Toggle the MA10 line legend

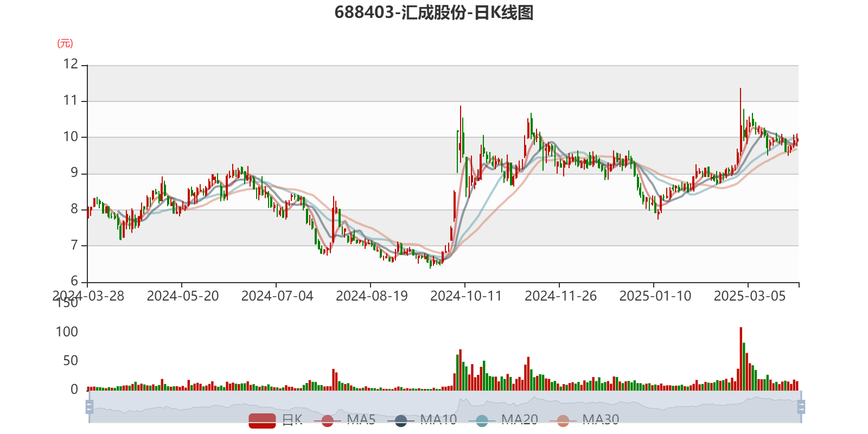(x=422, y=420)
